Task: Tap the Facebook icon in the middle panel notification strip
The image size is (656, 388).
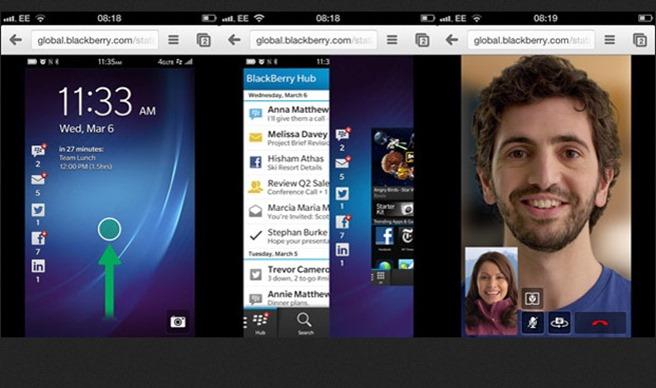Action: (x=343, y=222)
